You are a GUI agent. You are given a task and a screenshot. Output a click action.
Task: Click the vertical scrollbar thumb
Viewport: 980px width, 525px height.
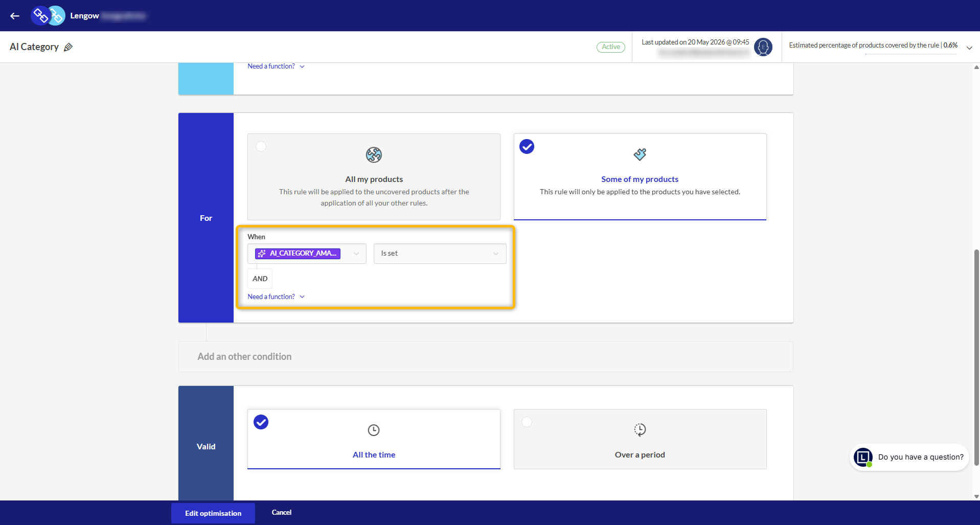976,358
